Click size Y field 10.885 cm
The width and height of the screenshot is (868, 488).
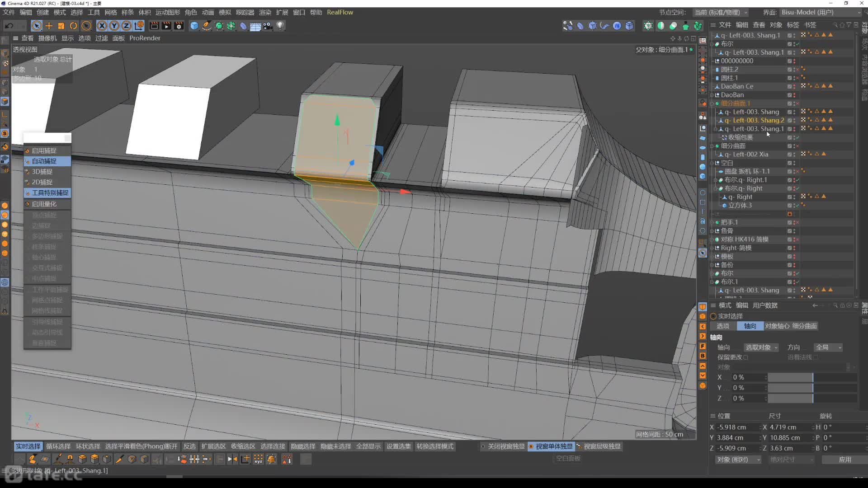click(790, 438)
